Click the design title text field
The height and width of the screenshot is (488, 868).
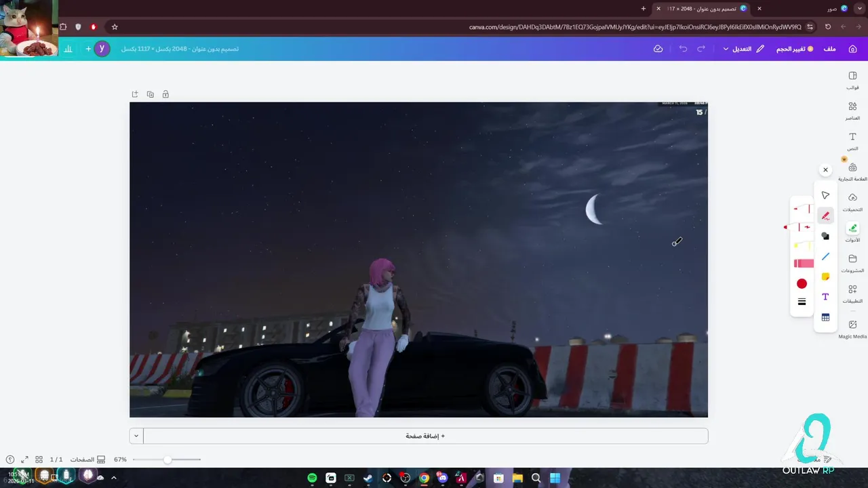[180, 49]
